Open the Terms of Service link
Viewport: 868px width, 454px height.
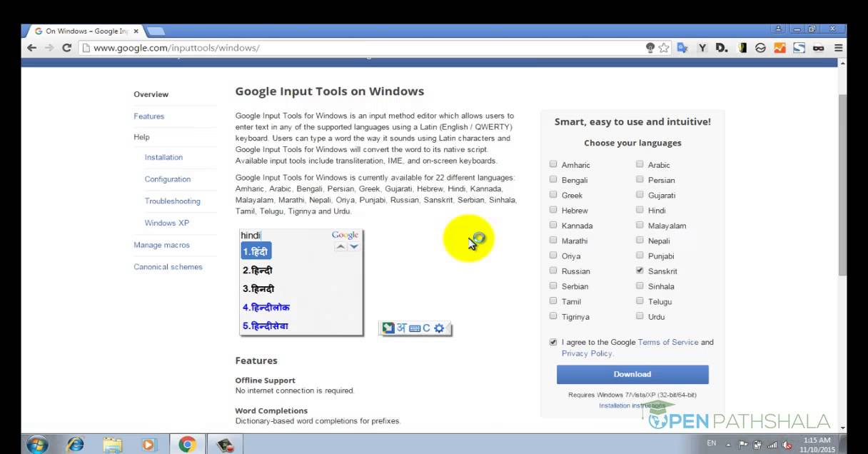[x=668, y=342]
